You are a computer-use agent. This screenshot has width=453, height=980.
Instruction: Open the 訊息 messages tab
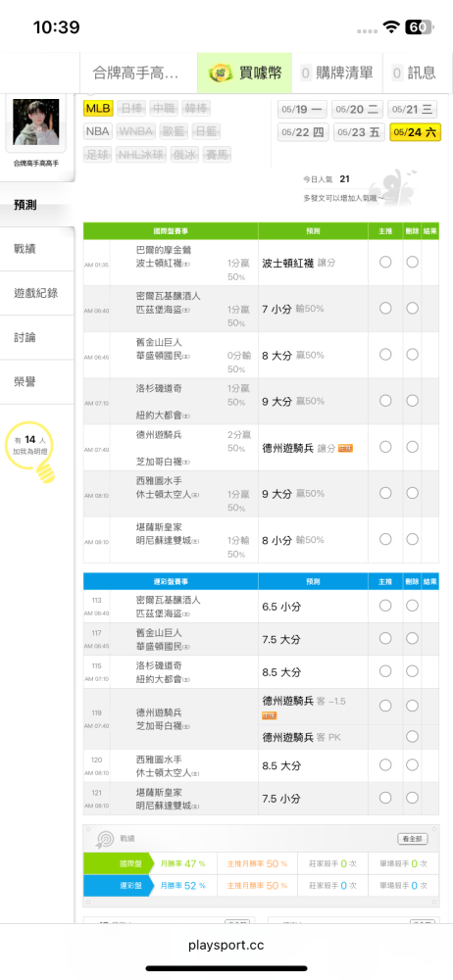(x=414, y=73)
